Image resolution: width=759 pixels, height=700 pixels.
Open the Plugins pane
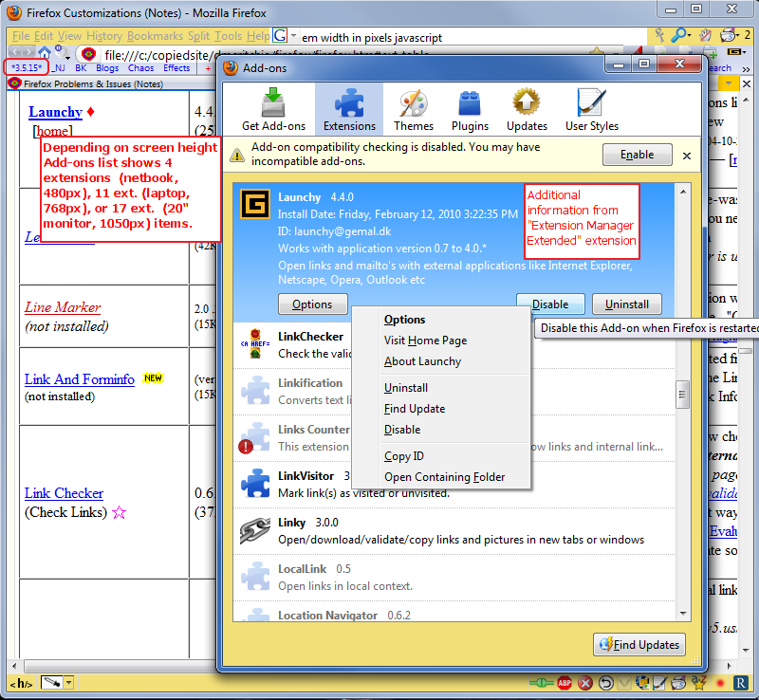[x=470, y=110]
